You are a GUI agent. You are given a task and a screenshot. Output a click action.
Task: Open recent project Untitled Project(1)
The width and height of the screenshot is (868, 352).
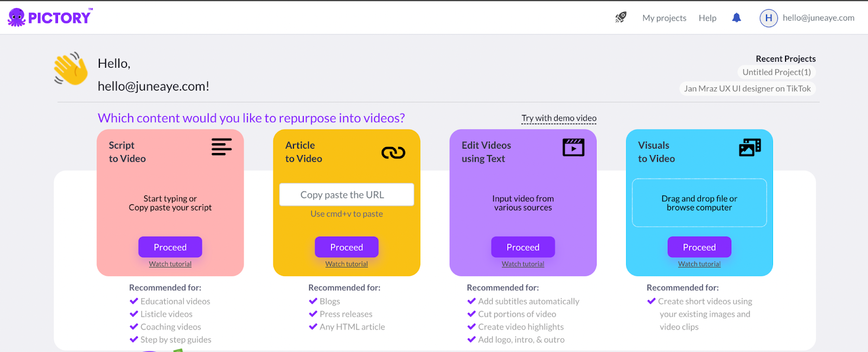776,72
